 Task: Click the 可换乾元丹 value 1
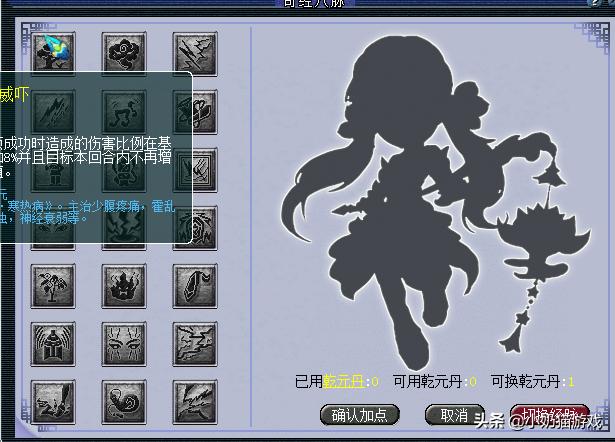571,381
